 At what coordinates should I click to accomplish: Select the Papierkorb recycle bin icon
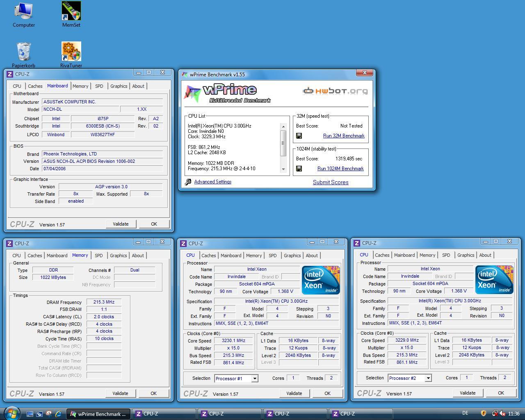tap(23, 55)
